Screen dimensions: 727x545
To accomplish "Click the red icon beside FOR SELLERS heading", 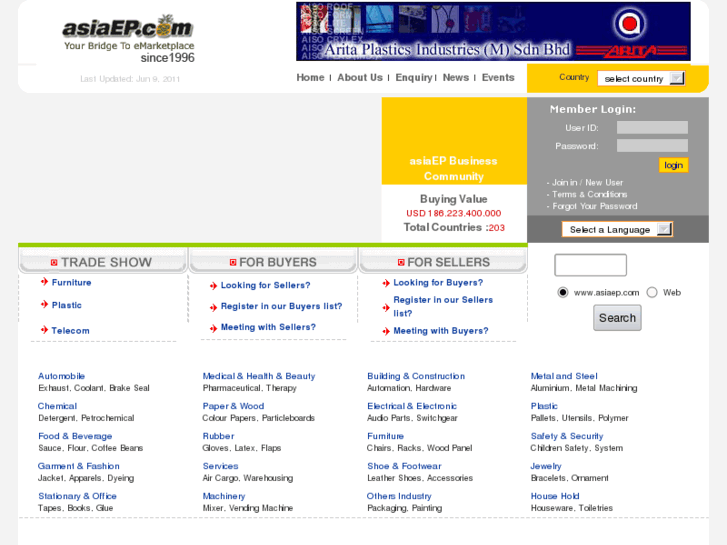I will click(x=401, y=263).
